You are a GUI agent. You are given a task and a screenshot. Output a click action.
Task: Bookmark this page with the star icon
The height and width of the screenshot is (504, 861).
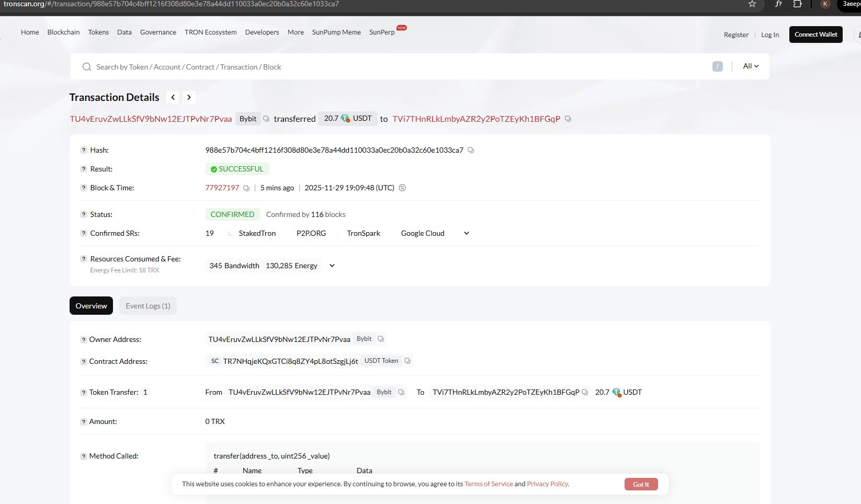click(x=752, y=4)
